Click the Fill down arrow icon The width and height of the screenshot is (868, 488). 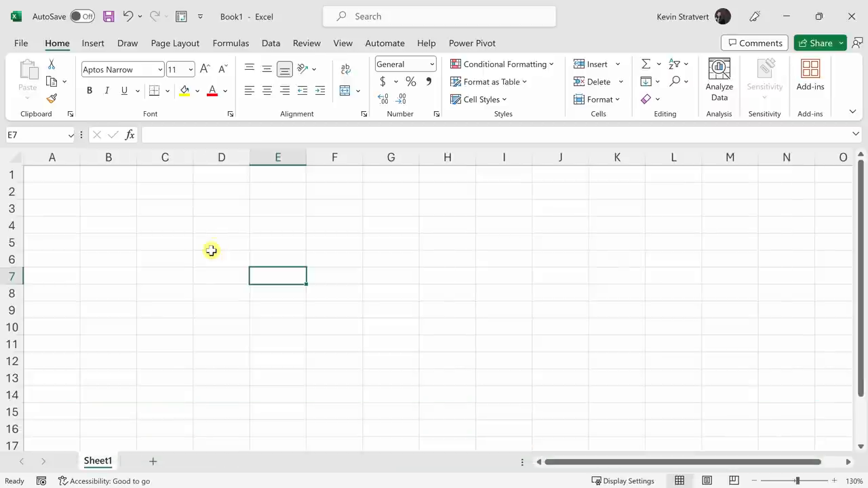646,81
